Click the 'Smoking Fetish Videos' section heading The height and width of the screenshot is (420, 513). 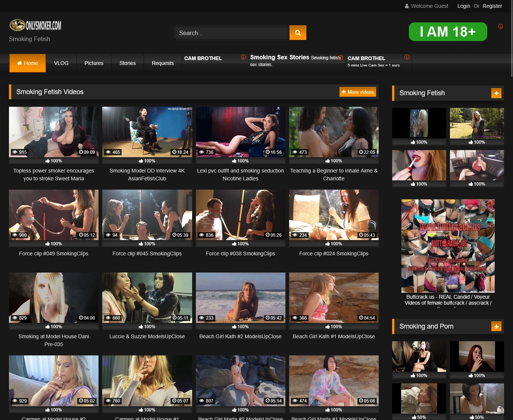pos(50,92)
